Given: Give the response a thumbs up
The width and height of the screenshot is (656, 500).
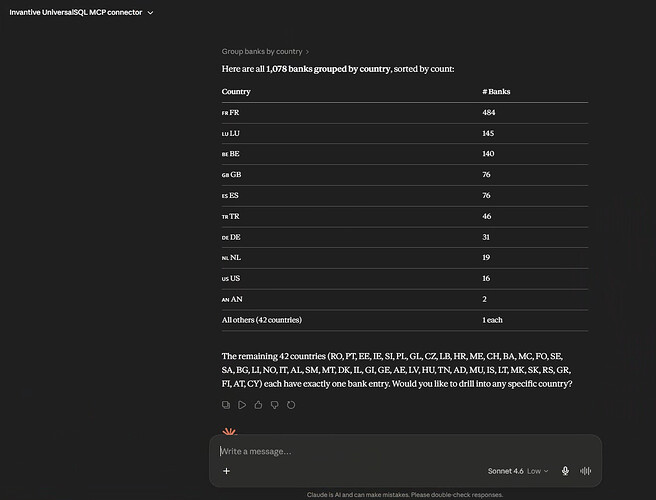Looking at the screenshot, I should point(258,405).
